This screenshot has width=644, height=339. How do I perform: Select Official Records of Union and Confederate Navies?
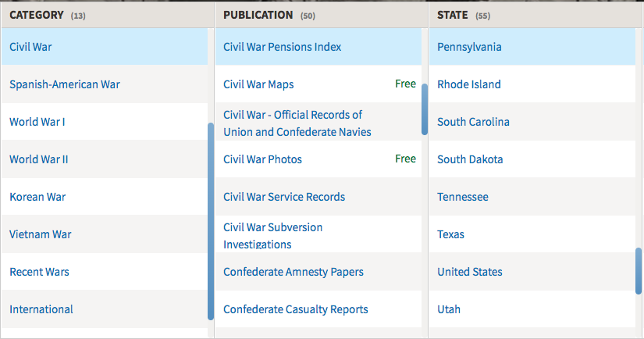318,123
